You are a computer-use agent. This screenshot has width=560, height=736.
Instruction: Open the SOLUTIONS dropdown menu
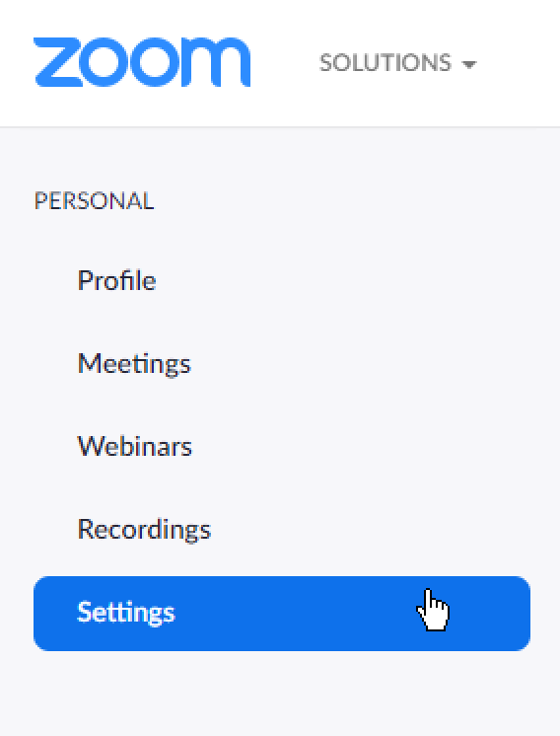[x=397, y=63]
